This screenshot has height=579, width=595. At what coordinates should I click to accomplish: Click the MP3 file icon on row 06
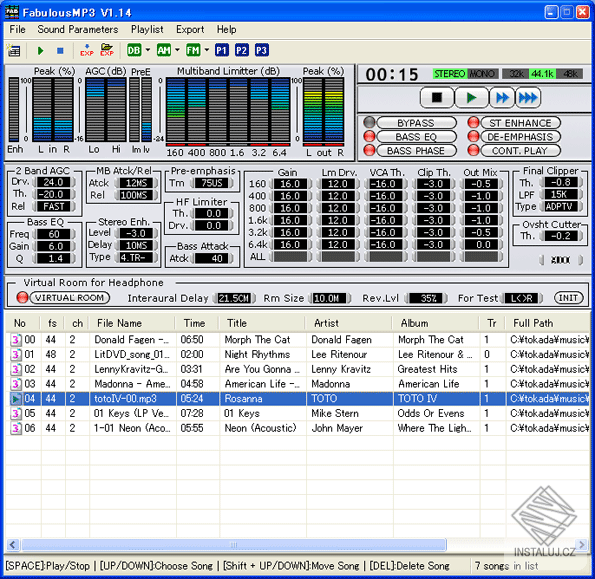[x=16, y=428]
